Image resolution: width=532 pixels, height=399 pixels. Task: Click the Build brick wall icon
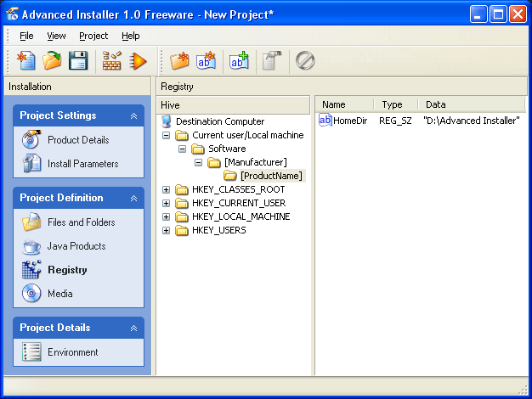click(112, 61)
